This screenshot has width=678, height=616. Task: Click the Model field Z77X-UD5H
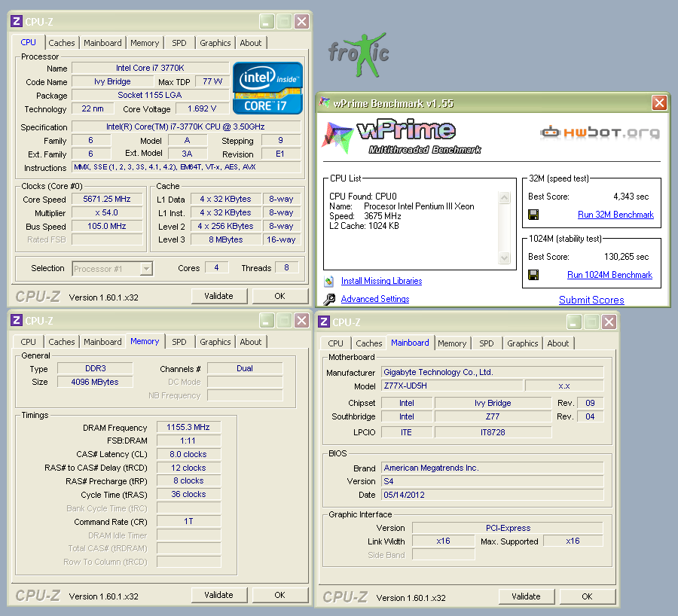452,386
